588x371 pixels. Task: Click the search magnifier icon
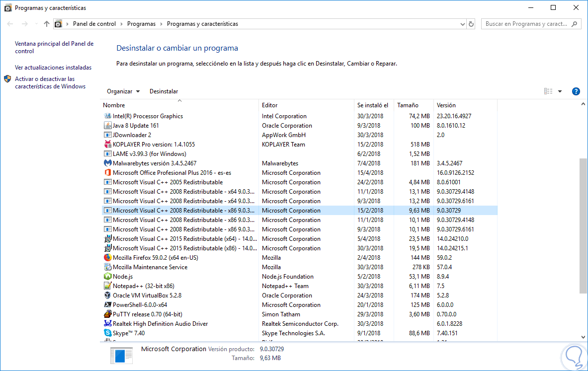pyautogui.click(x=575, y=24)
